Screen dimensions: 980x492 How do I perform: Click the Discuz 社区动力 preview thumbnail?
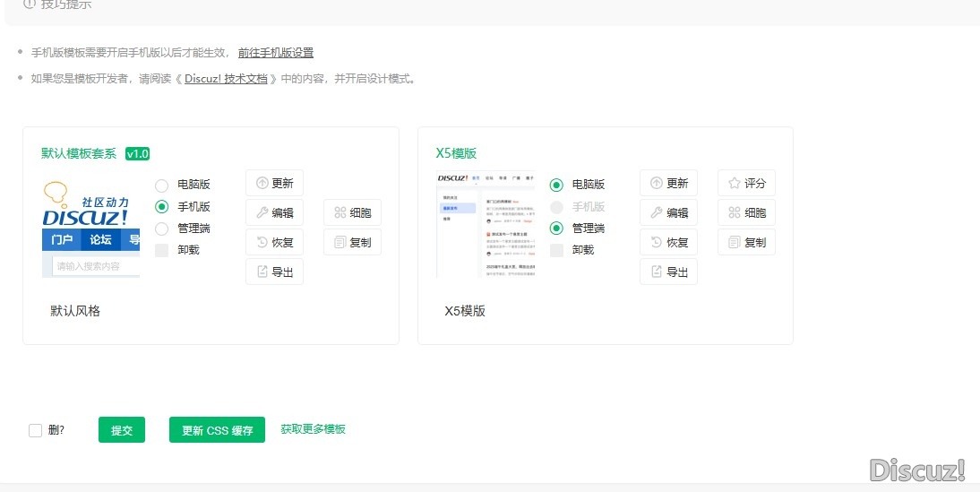point(91,228)
